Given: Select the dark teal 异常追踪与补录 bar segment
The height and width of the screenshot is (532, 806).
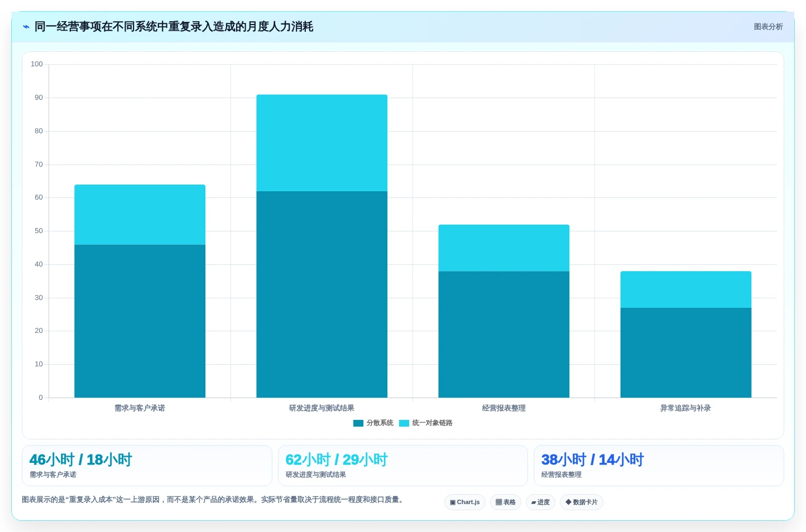Looking at the screenshot, I should tap(685, 352).
